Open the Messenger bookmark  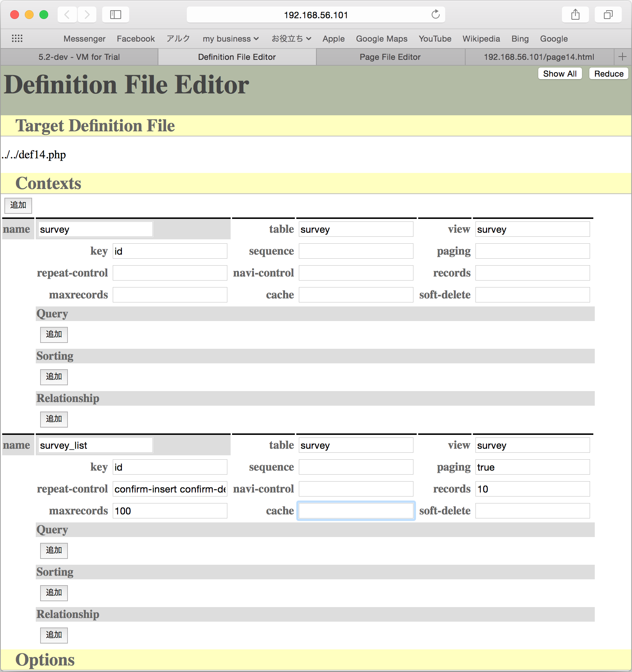tap(84, 39)
